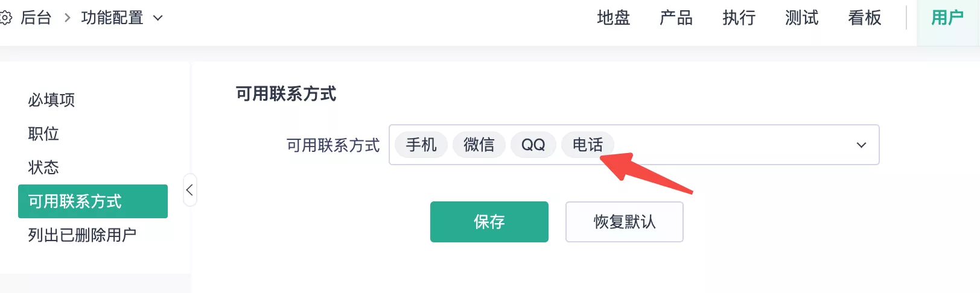The width and height of the screenshot is (980, 293).
Task: Open the 测试 navigation item
Action: coord(801,18)
